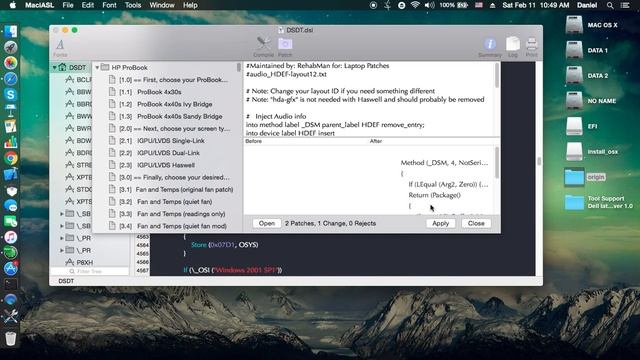This screenshot has width=640, height=360.
Task: Open the Log toolbar icon
Action: point(513,47)
